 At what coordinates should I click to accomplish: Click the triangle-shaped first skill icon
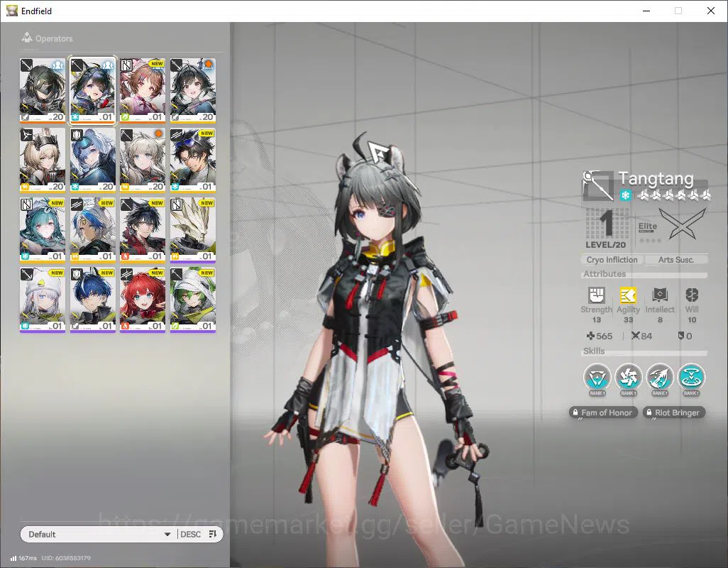(x=597, y=376)
